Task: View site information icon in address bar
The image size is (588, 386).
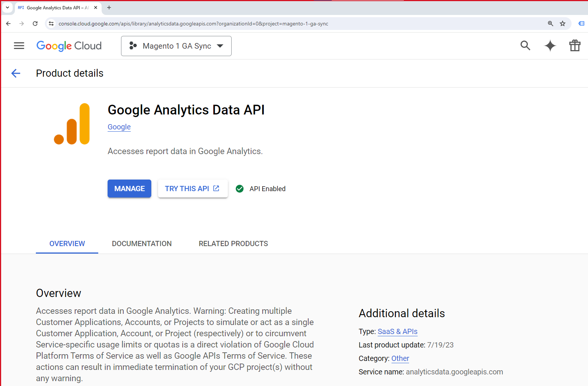Action: [51, 24]
